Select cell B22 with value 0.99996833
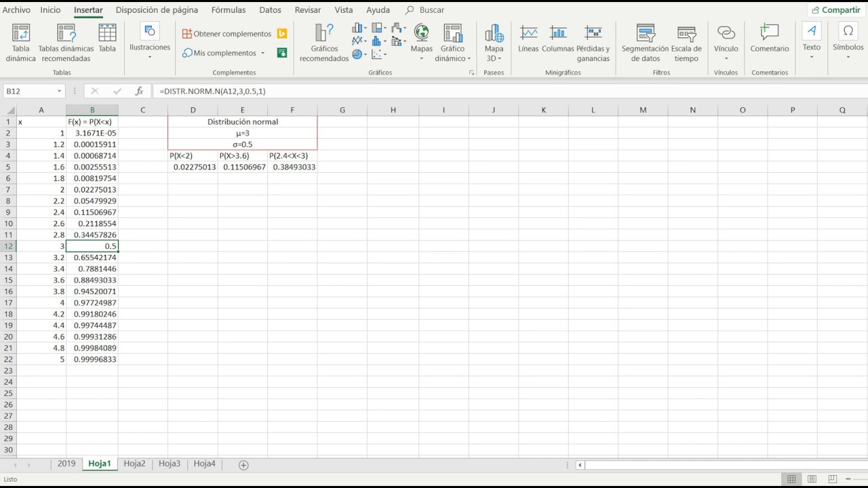The width and height of the screenshot is (868, 488). tap(92, 359)
